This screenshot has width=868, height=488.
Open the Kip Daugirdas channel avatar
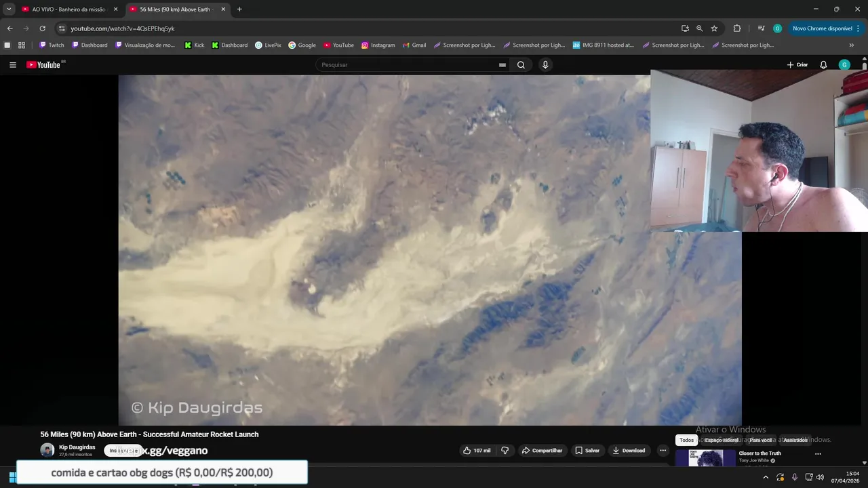[47, 450]
